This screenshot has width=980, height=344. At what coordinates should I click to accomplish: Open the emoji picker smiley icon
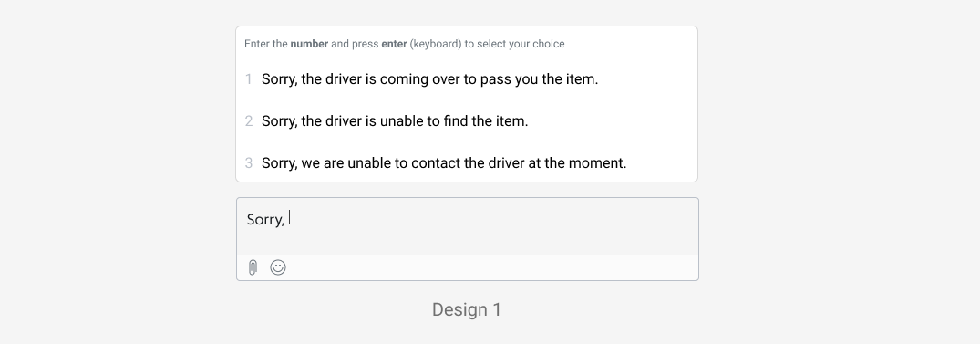278,267
